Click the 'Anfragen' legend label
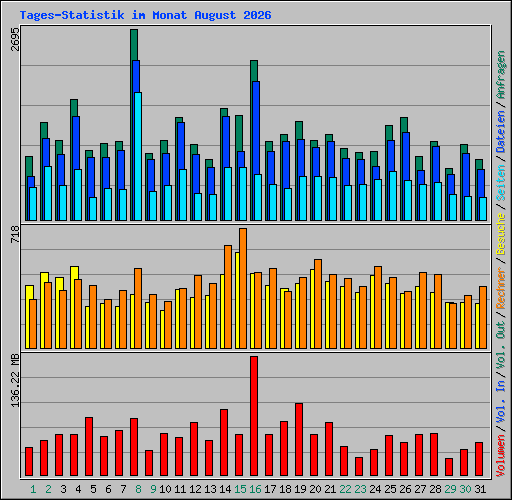Image resolution: width=512 pixels, height=500 pixels. tap(501, 75)
